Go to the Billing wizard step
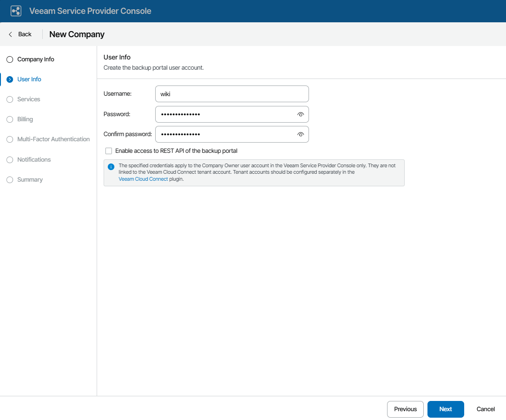 25,119
